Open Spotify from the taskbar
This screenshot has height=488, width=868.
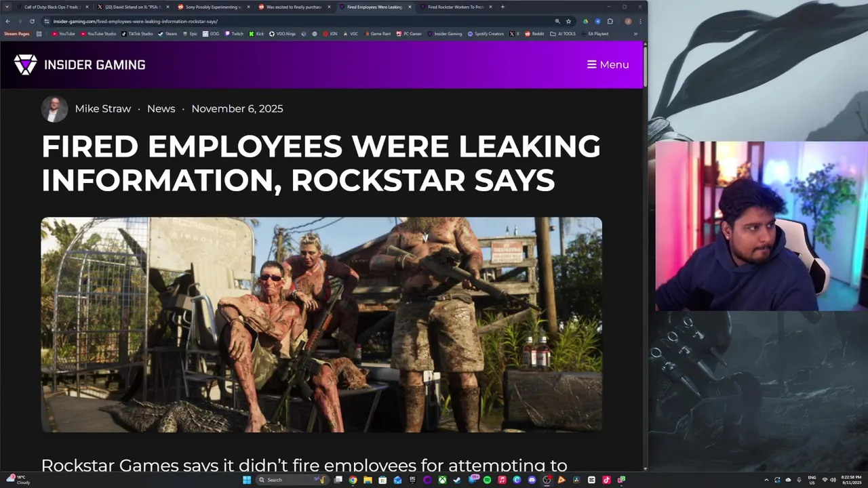(x=487, y=480)
